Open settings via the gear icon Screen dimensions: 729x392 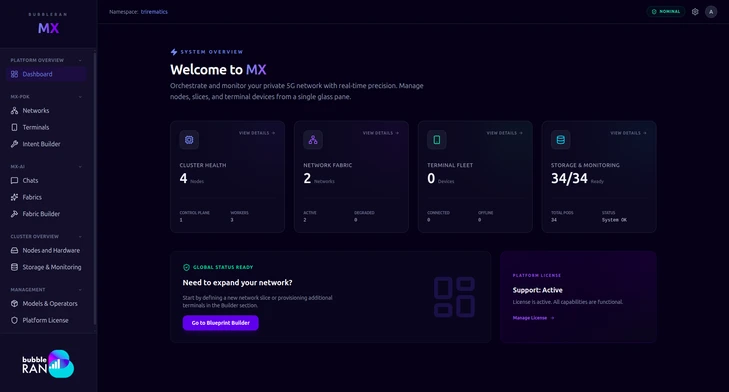(x=695, y=12)
